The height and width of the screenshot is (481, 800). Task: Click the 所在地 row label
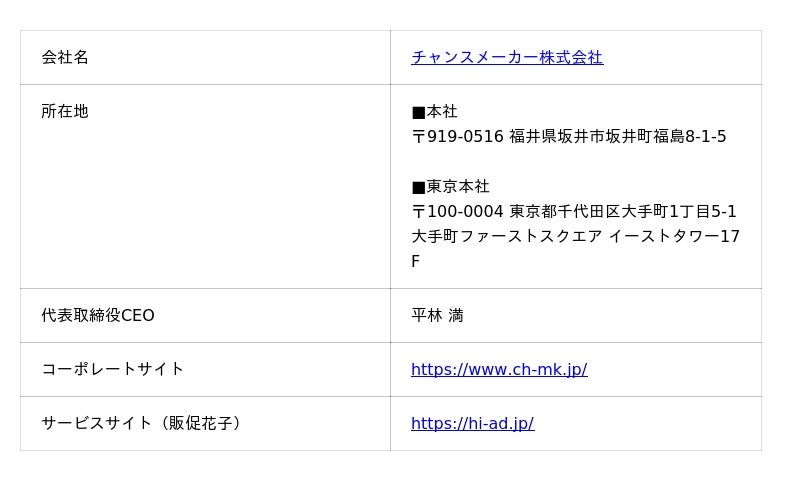(65, 112)
